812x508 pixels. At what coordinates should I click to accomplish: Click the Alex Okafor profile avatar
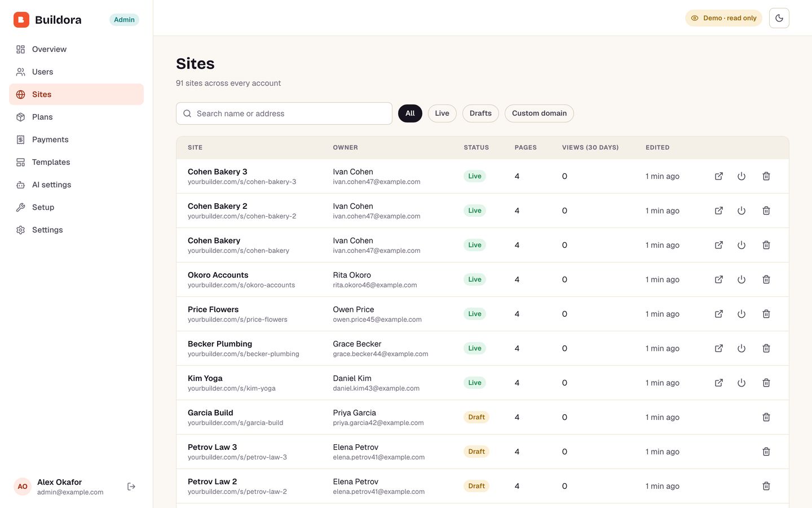[x=23, y=487]
